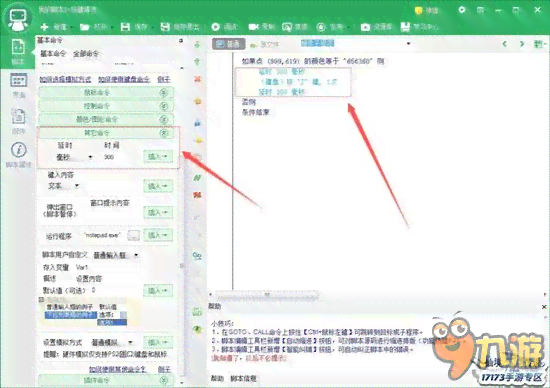Click the 如何使用其他命令 help link
The image size is (550, 388).
tap(118, 369)
